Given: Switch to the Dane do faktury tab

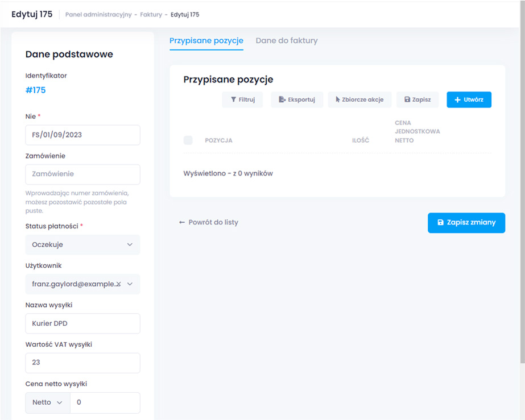Looking at the screenshot, I should pos(287,41).
